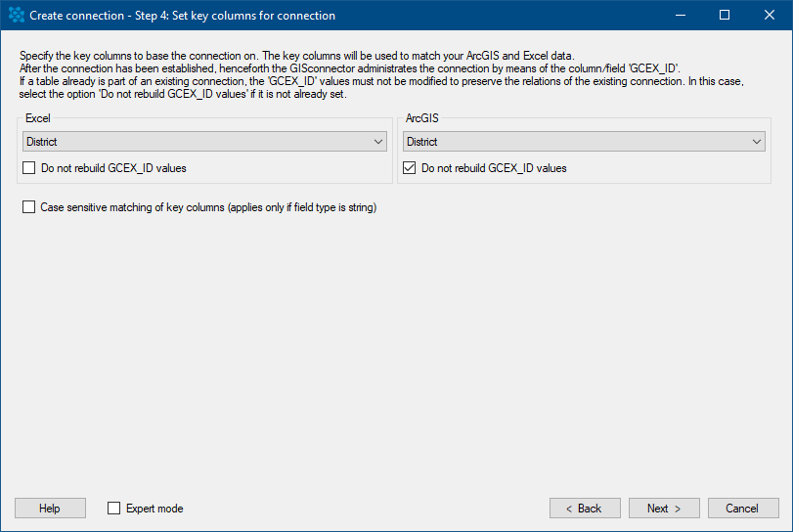Expand the Excel key column dropdown arrow
The width and height of the screenshot is (793, 532).
point(378,142)
